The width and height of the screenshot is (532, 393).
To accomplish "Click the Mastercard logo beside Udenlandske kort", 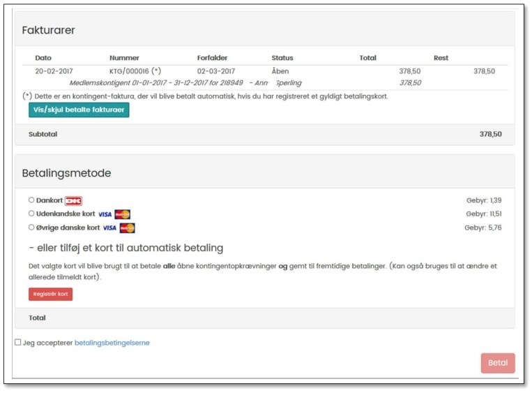I will (x=123, y=214).
